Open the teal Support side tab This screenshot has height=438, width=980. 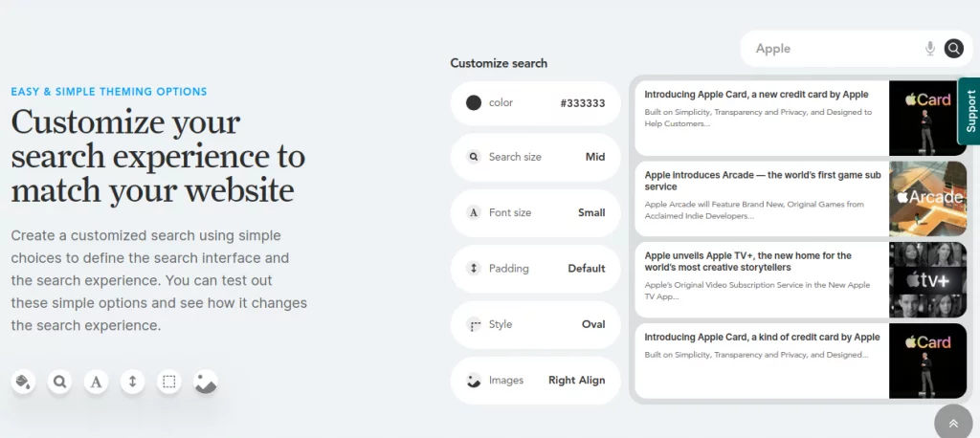(x=969, y=112)
